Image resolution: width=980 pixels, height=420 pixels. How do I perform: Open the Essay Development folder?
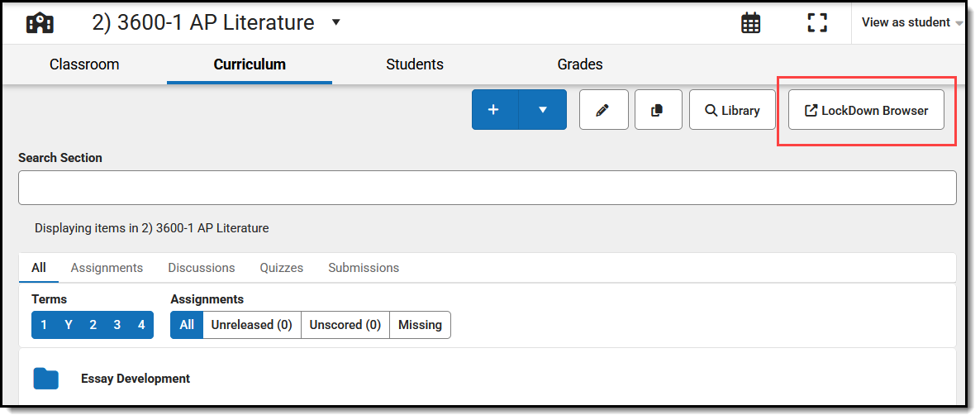pos(136,379)
